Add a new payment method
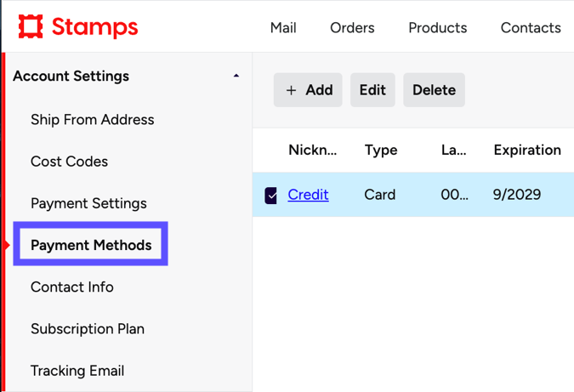This screenshot has height=392, width=574. [x=308, y=90]
